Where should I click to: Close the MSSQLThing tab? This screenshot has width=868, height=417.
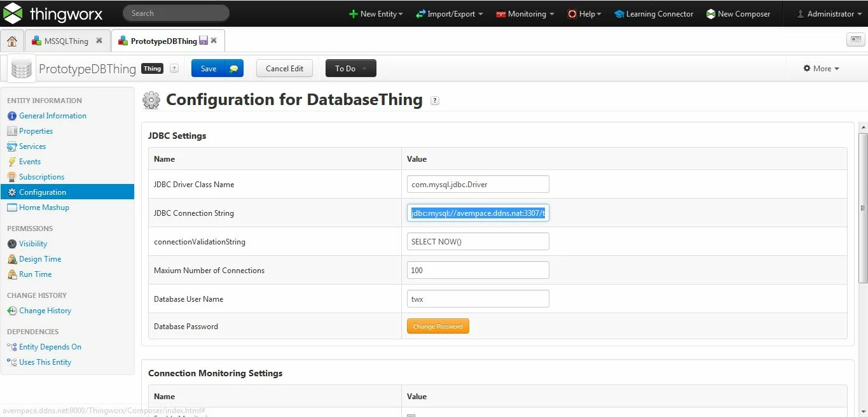tap(99, 40)
